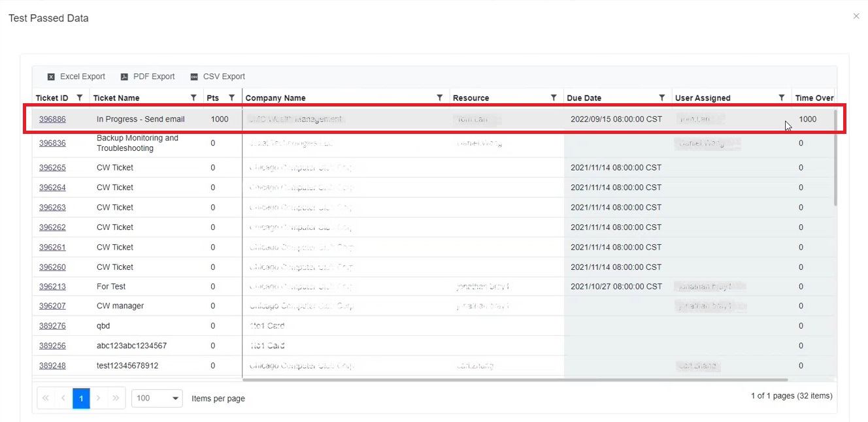Viewport: 868px width, 422px height.
Task: Open filter for Ticket Name column
Action: pyautogui.click(x=193, y=98)
